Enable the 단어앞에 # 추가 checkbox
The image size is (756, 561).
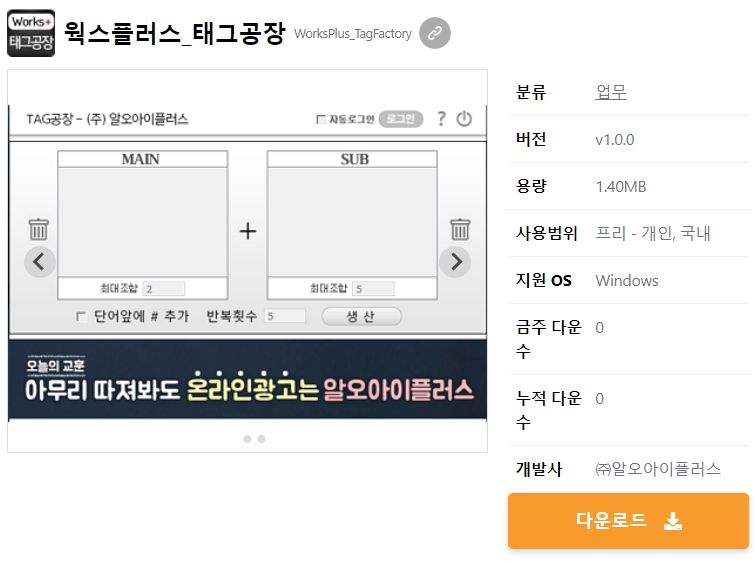click(81, 317)
